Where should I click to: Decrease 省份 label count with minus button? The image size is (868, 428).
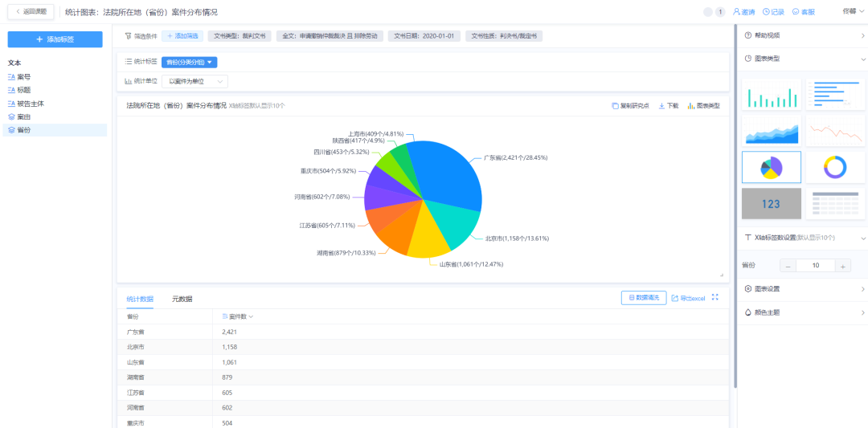788,266
